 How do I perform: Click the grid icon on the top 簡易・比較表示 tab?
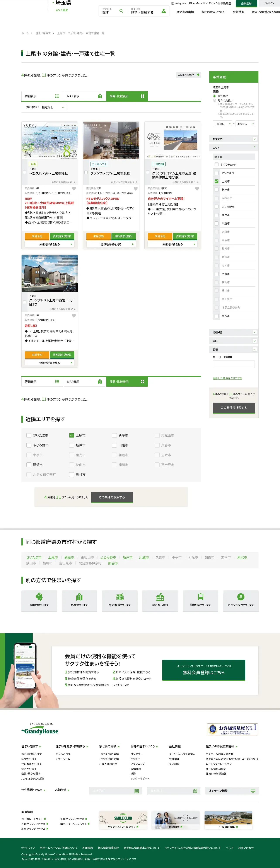click(143, 96)
